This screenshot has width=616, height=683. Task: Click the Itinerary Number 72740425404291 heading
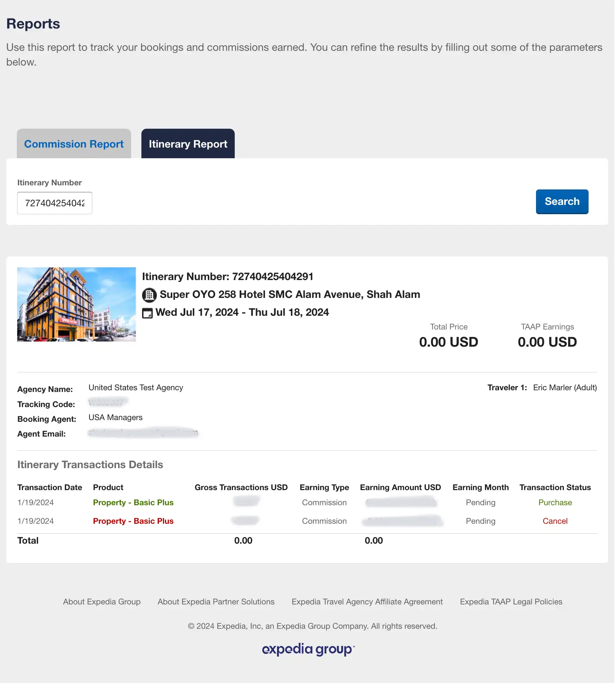pos(228,277)
